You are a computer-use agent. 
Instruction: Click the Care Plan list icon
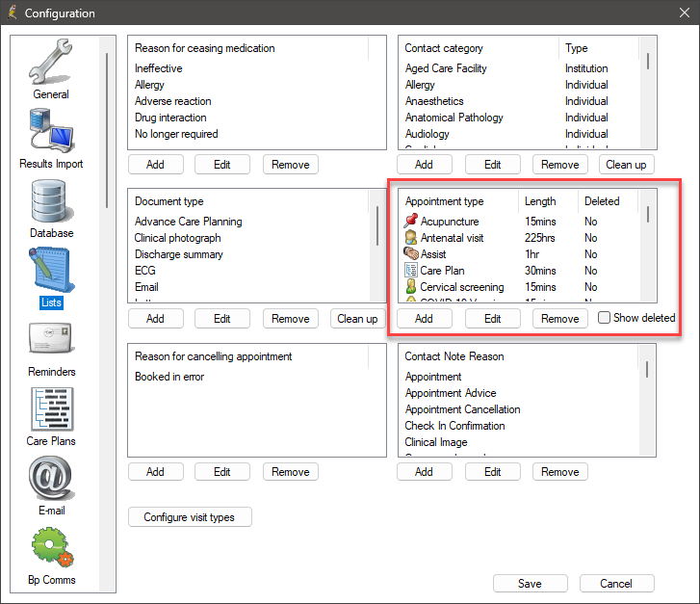[411, 270]
